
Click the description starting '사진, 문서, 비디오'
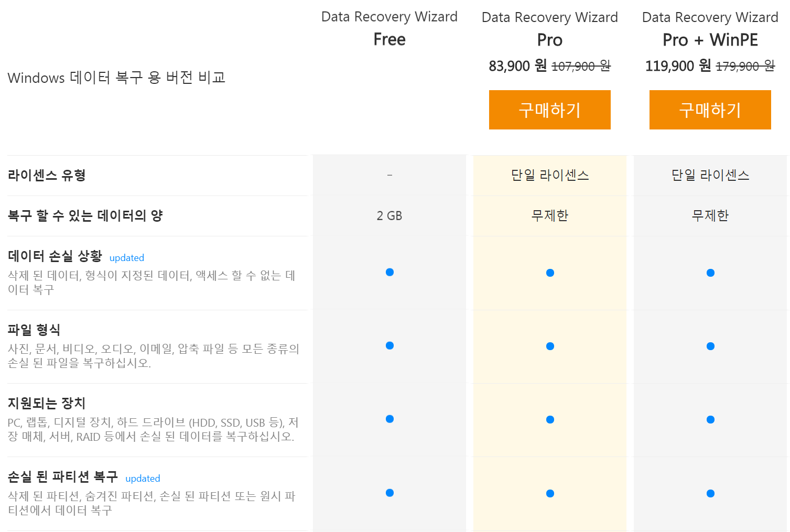pyautogui.click(x=154, y=356)
